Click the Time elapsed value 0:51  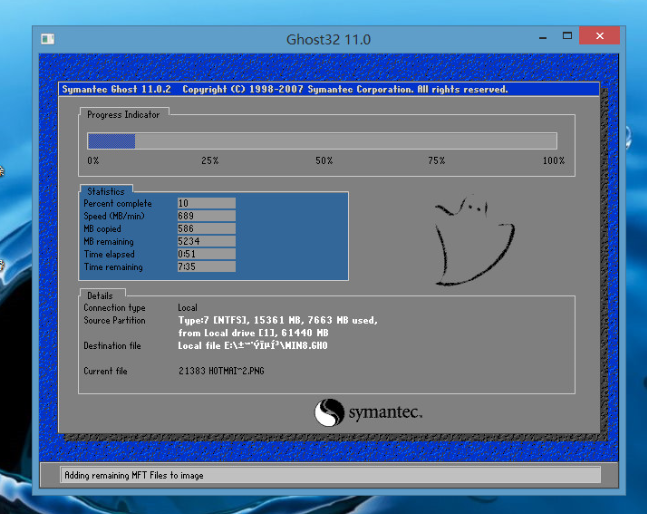206,254
